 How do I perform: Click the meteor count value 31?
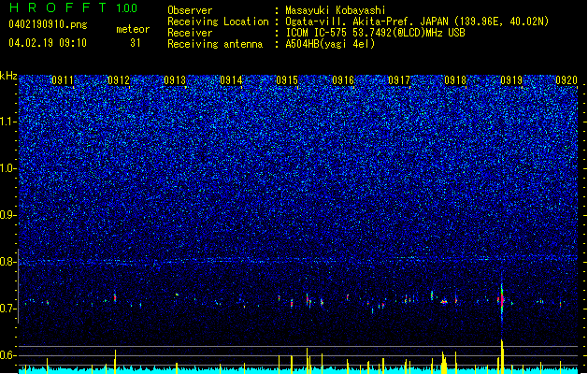pyautogui.click(x=136, y=43)
